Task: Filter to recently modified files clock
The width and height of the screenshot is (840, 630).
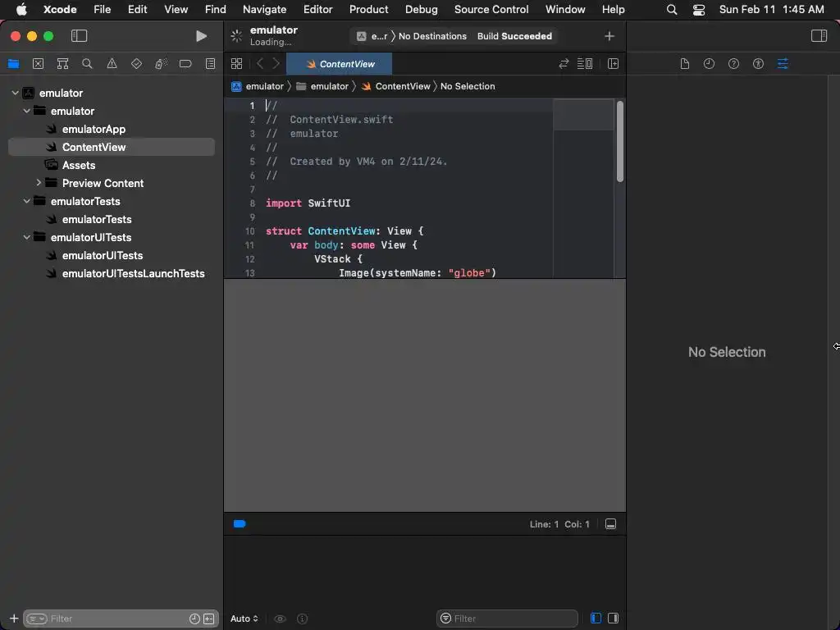Action: coord(194,619)
